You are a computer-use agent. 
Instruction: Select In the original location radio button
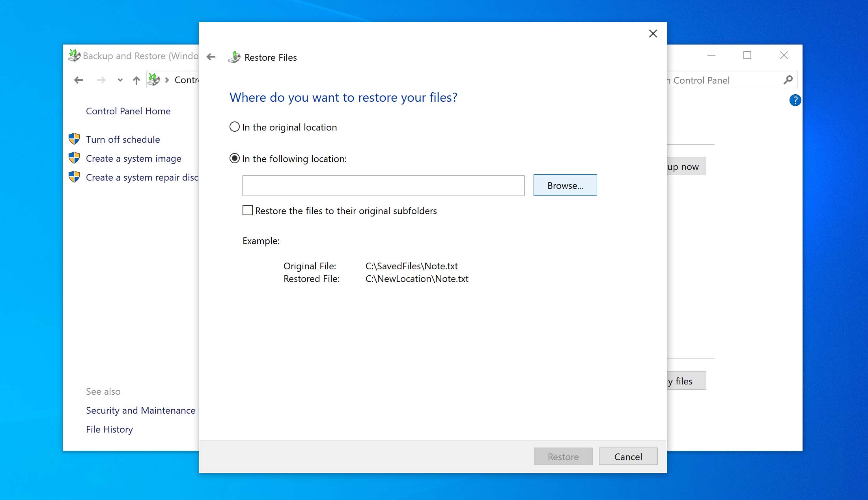pos(235,127)
